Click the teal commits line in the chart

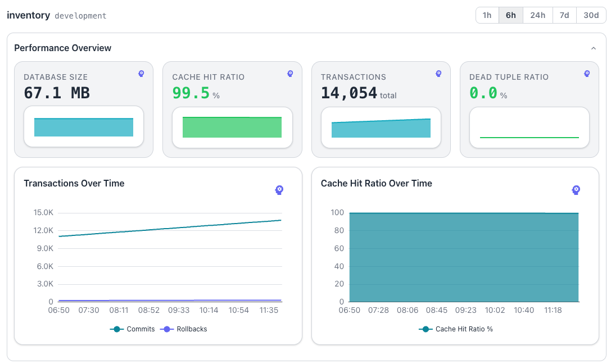point(170,229)
